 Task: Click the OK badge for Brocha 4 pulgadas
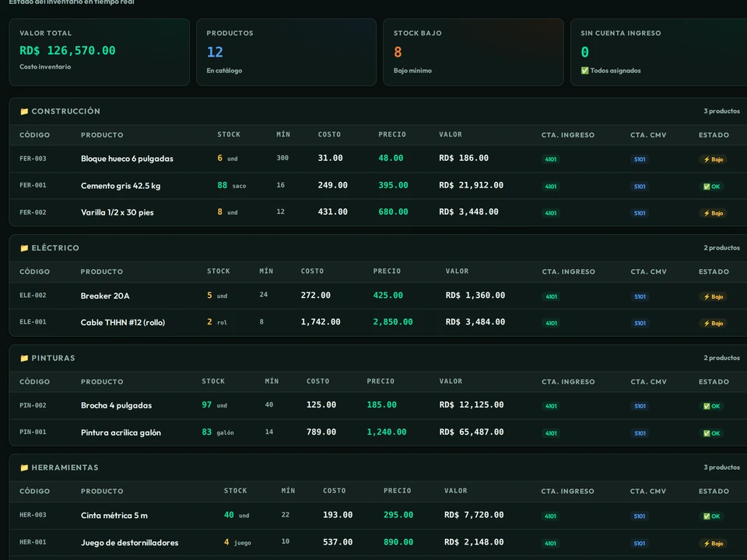[712, 406]
